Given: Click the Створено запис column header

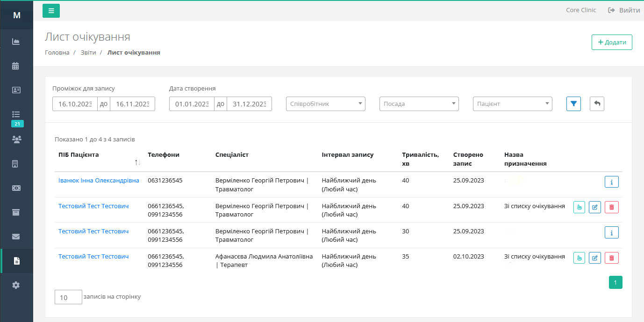Looking at the screenshot, I should click(x=468, y=159).
